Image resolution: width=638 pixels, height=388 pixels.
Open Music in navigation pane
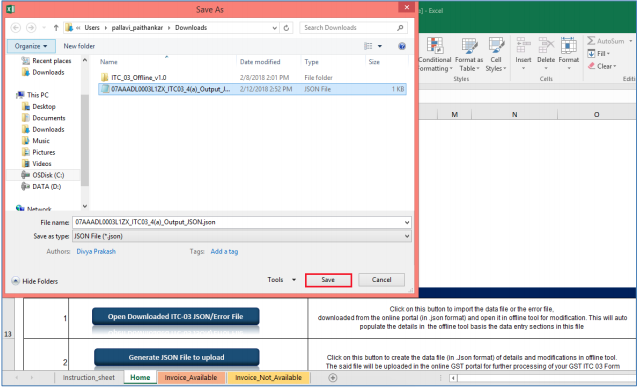click(x=36, y=140)
